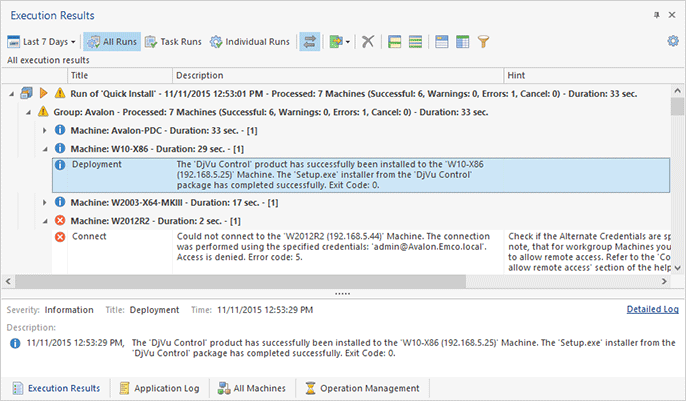Image resolution: width=686 pixels, height=401 pixels.
Task: Click the details time 11/11/2015 12:53:29 PM
Action: [265, 310]
